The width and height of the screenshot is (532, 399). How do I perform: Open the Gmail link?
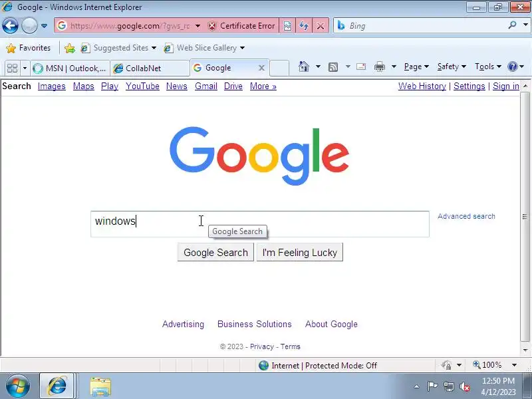206,86
